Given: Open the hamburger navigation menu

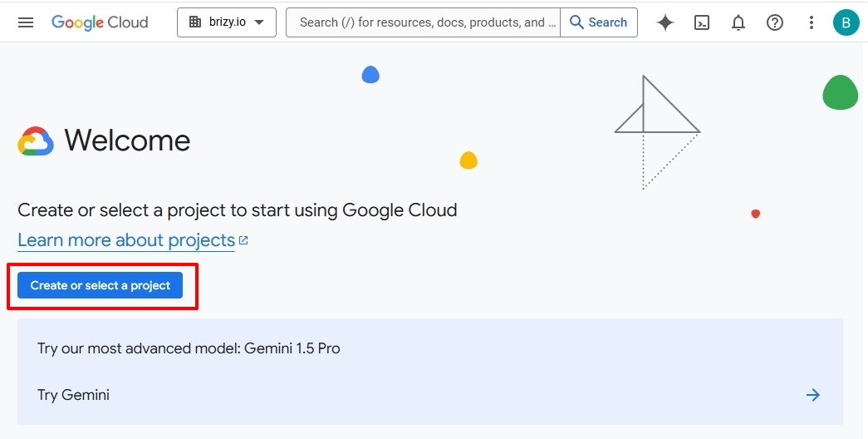Looking at the screenshot, I should pos(26,22).
